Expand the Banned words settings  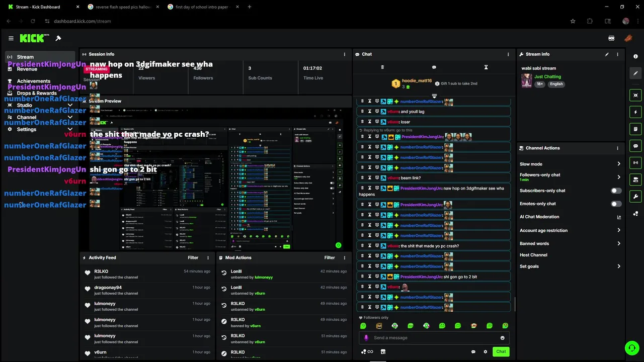tap(619, 243)
